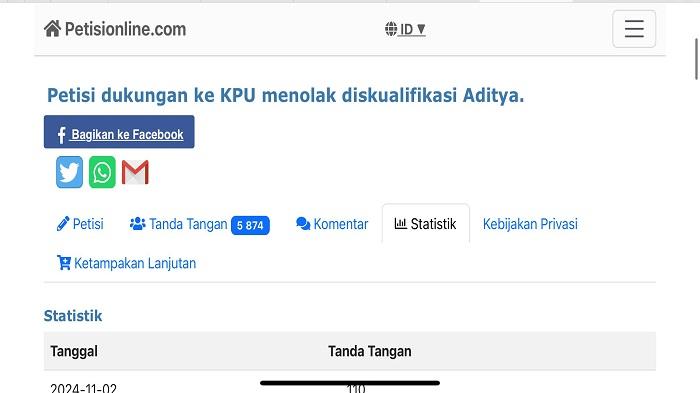Screen dimensions: 700x393
Task: Open Ketampakan Lanjutan link
Action: point(126,263)
